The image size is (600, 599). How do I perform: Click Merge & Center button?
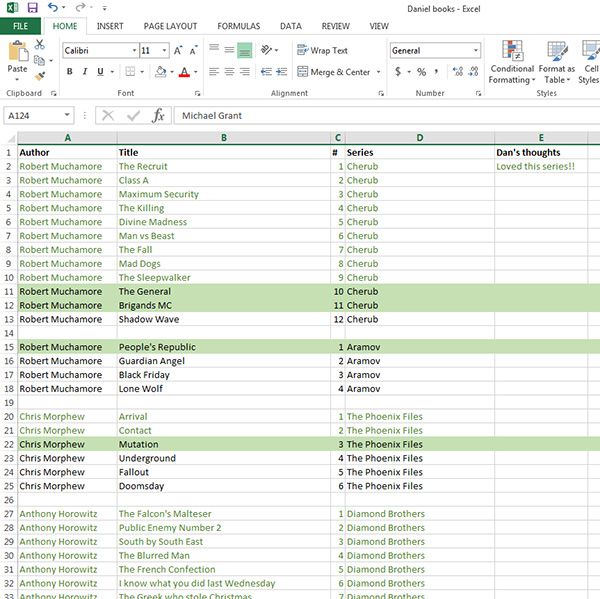coord(334,72)
